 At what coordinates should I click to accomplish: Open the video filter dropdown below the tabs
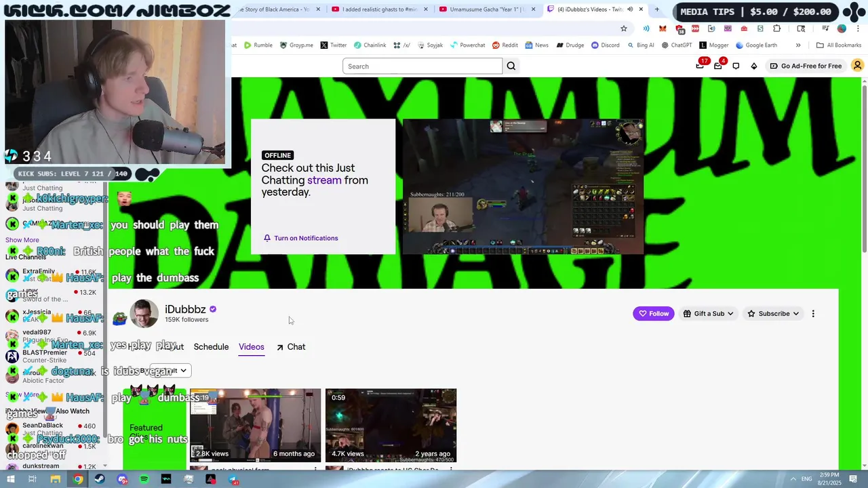(x=170, y=371)
